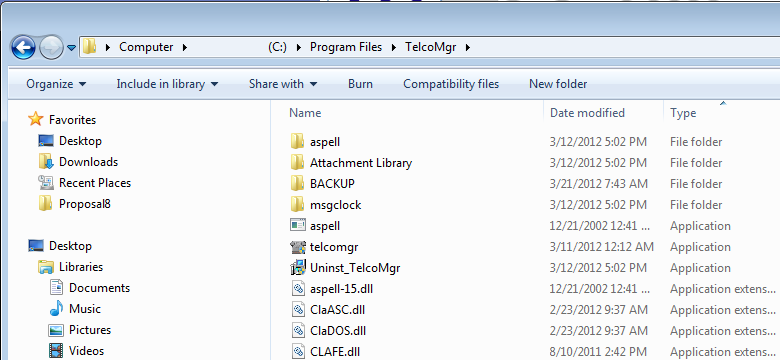Select the Attachment Library folder name
Viewport: 780px width, 360px height.
pos(361,163)
